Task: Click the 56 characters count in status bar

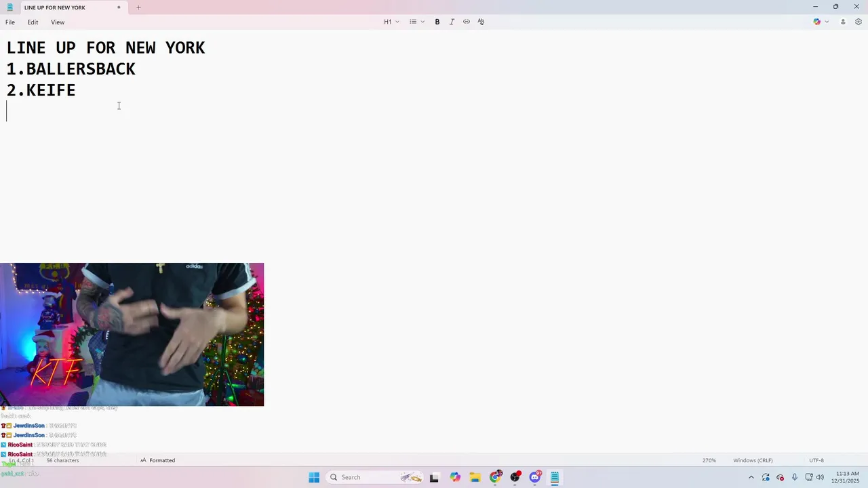Action: (62, 460)
